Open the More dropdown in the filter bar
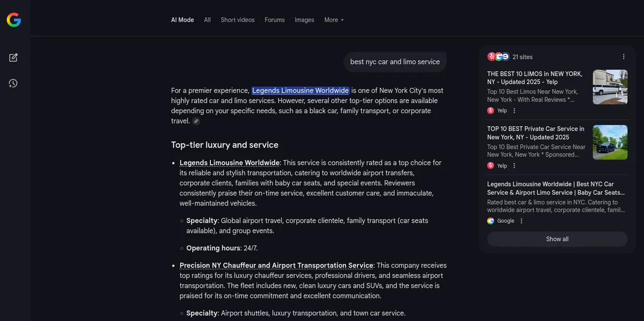The width and height of the screenshot is (644, 321). pyautogui.click(x=333, y=20)
